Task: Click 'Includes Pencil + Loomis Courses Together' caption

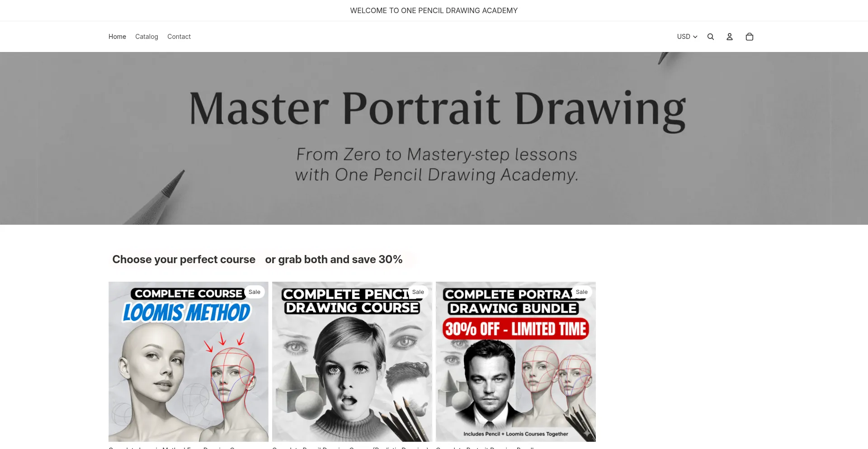Action: click(516, 434)
